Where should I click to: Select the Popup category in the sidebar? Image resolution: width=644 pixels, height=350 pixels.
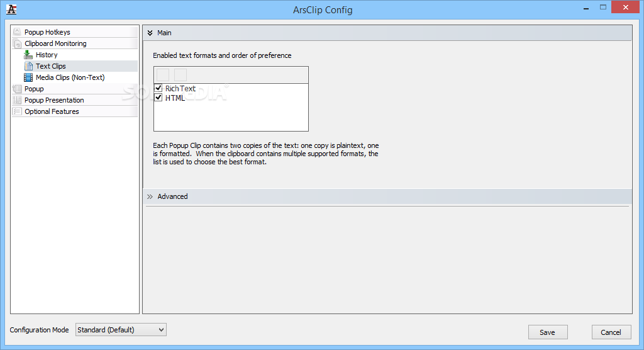[x=75, y=89]
